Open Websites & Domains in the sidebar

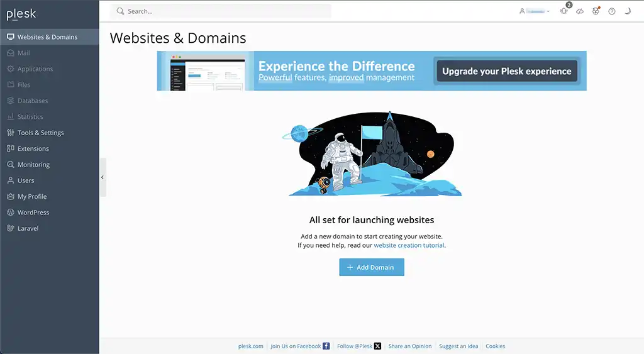pos(49,37)
